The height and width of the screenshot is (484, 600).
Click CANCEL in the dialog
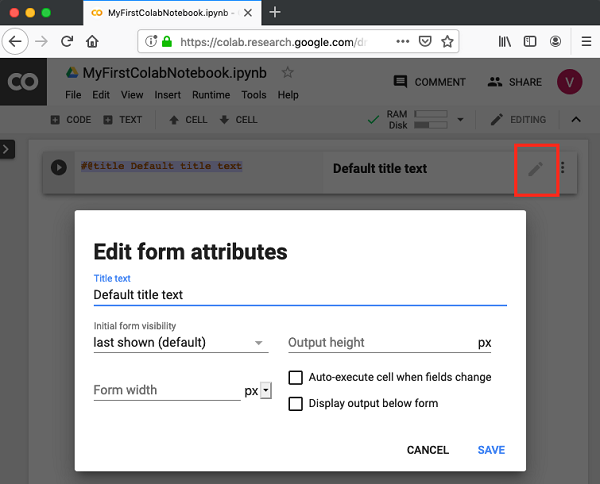click(x=428, y=450)
